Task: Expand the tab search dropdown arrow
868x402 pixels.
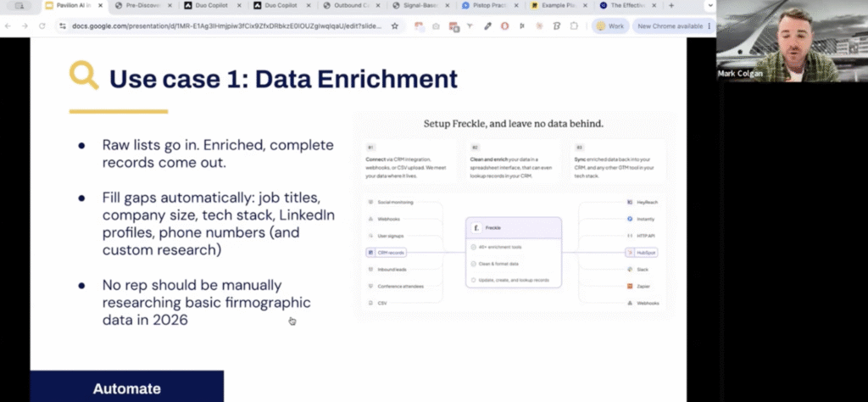Action: [710, 6]
